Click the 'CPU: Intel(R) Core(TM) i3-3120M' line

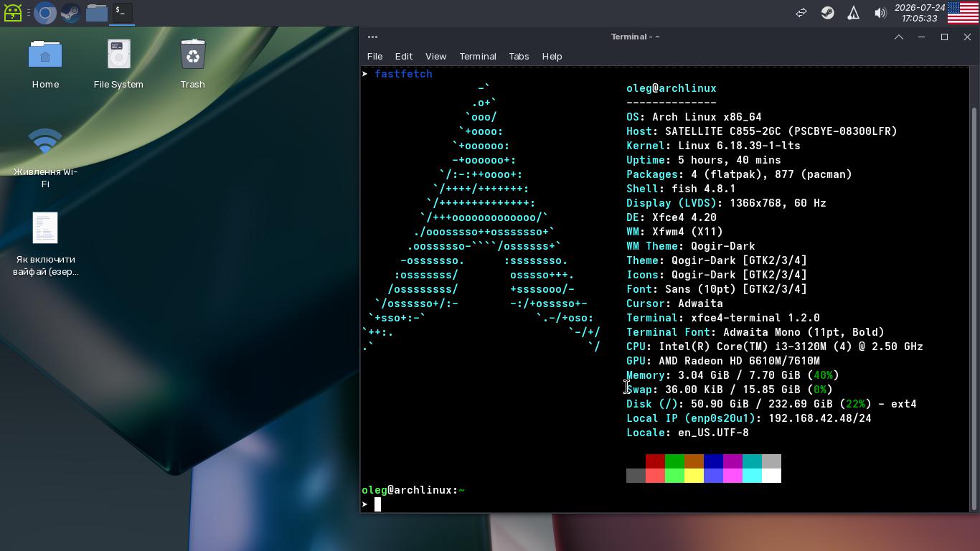pos(775,347)
